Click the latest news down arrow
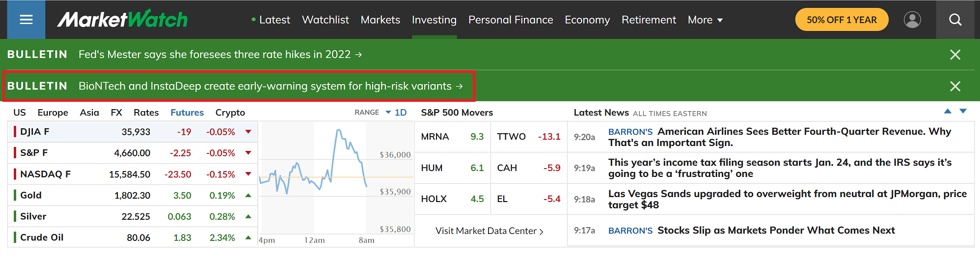Viewport: 980px width, 263px height. (x=963, y=112)
